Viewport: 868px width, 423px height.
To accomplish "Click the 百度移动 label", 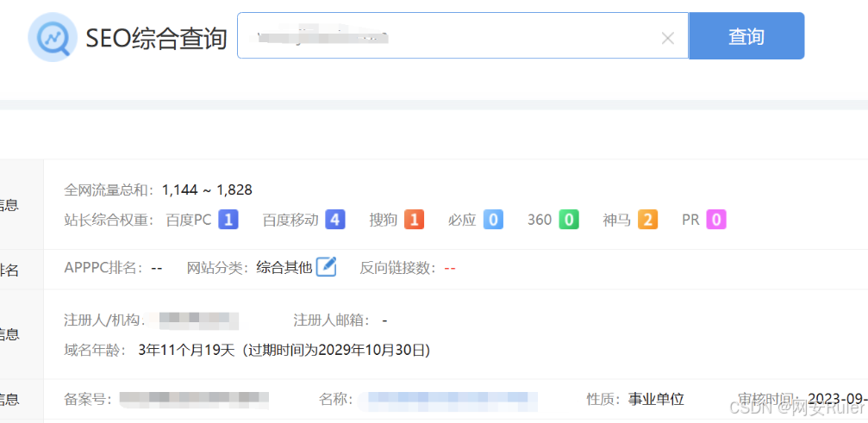I will [x=290, y=220].
